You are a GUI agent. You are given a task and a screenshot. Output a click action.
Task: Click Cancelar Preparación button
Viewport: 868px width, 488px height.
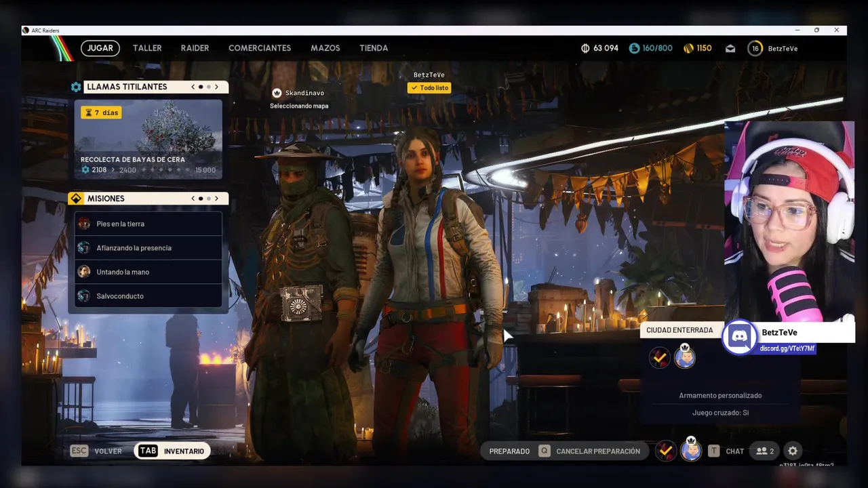(589, 451)
